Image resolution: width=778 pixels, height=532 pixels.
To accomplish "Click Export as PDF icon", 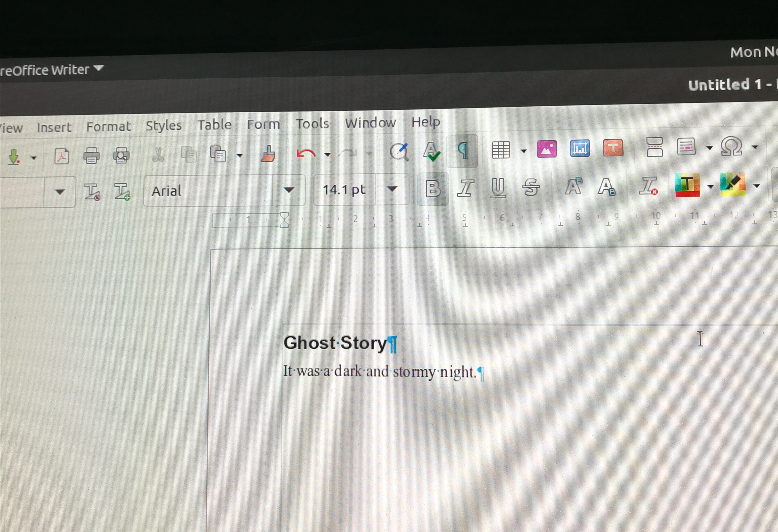I will pos(62,156).
